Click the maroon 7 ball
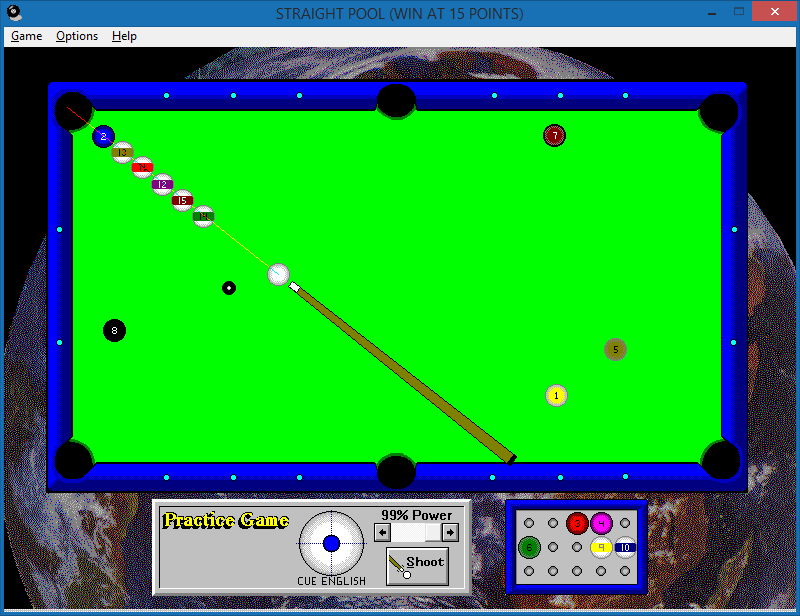This screenshot has height=616, width=800. pos(555,136)
